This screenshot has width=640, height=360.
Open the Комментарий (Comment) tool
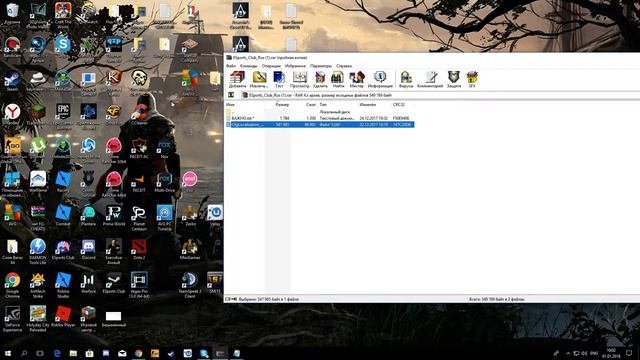[430, 79]
